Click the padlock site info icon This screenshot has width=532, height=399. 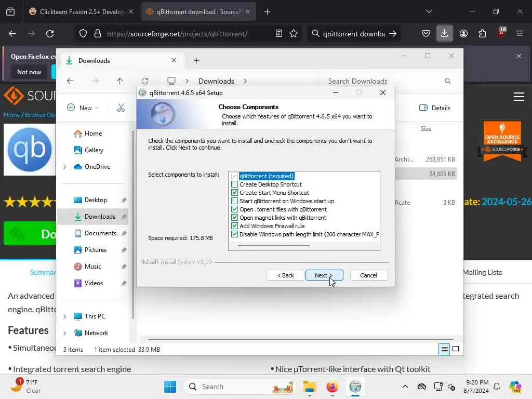point(98,34)
